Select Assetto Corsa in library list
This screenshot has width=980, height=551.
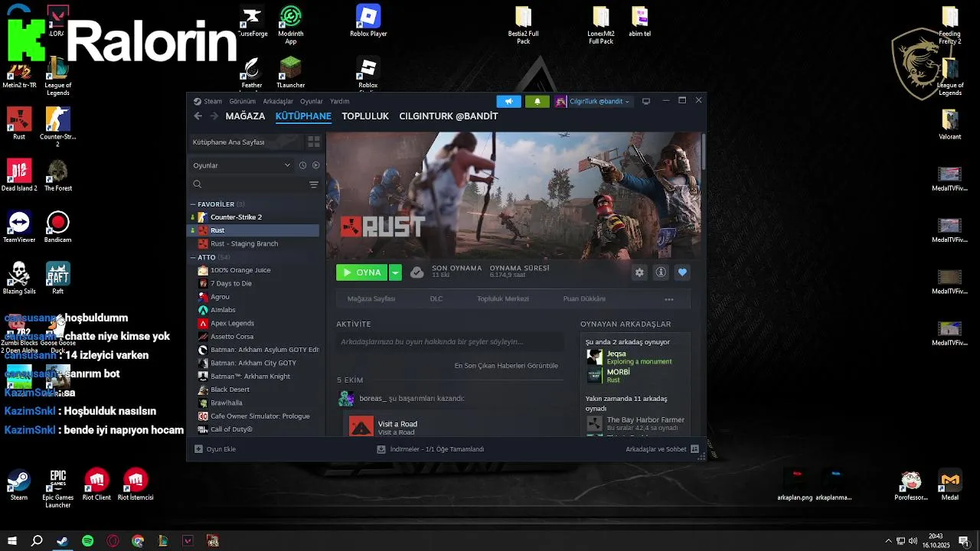[x=255, y=337]
